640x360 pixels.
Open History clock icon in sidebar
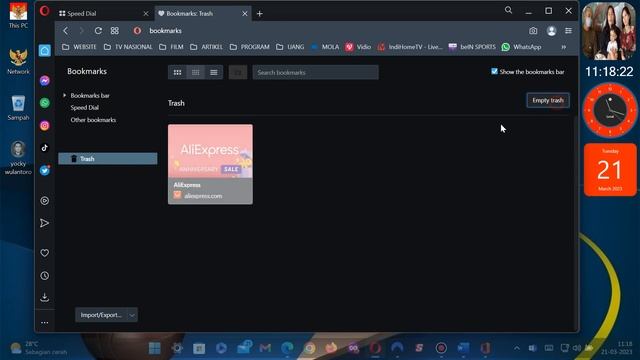tap(44, 276)
